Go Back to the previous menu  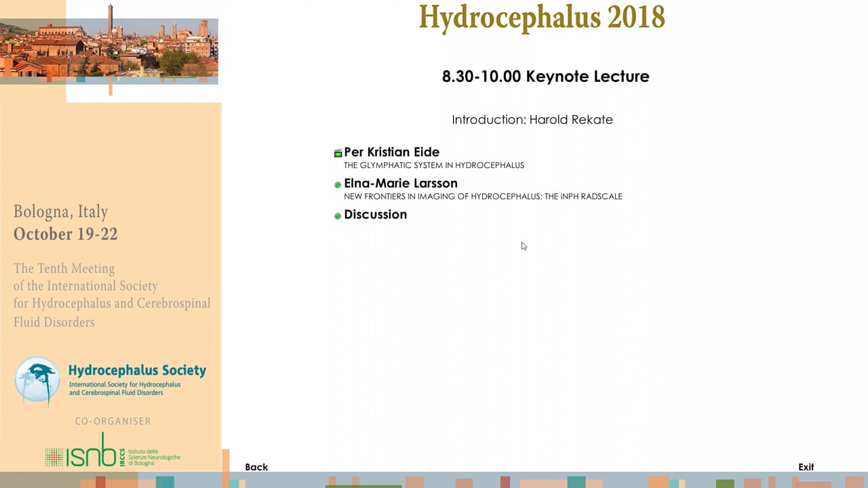pos(256,467)
